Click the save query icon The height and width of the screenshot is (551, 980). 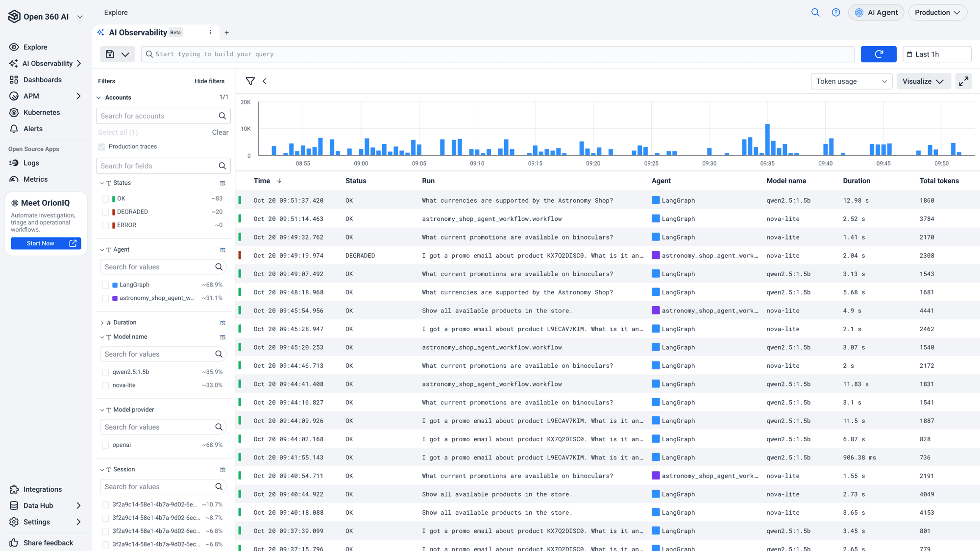coord(110,54)
